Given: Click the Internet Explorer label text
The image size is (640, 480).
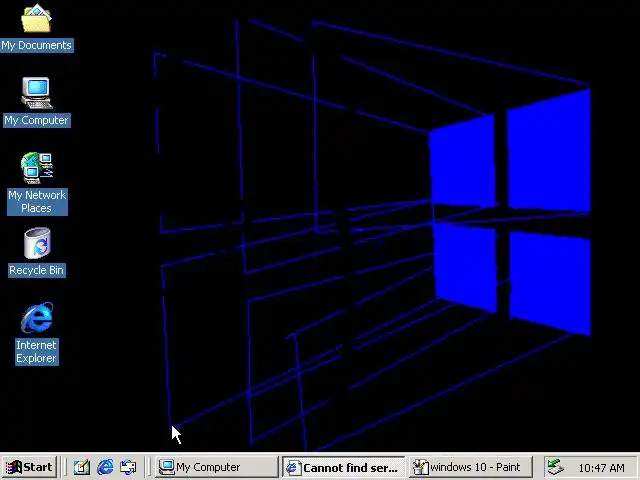Looking at the screenshot, I should click(x=37, y=351).
